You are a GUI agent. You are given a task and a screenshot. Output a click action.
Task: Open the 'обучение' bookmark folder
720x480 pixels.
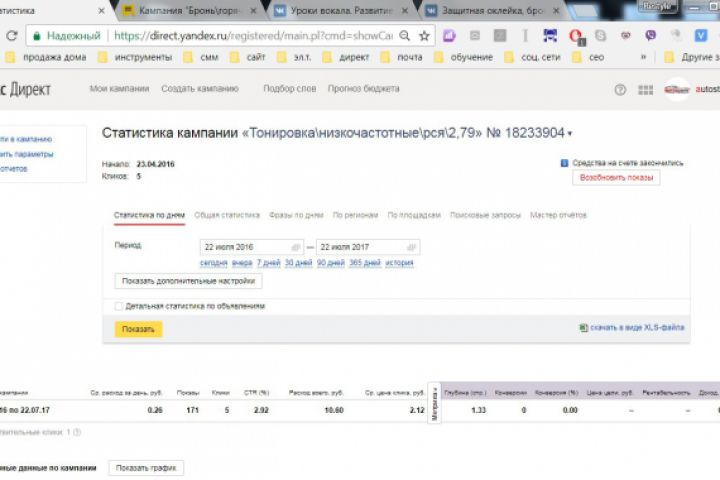click(464, 57)
